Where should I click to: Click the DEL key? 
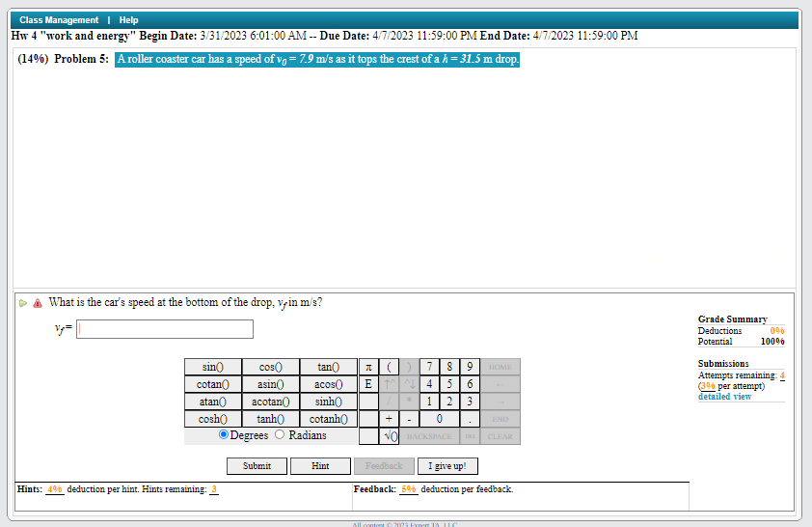coord(470,436)
